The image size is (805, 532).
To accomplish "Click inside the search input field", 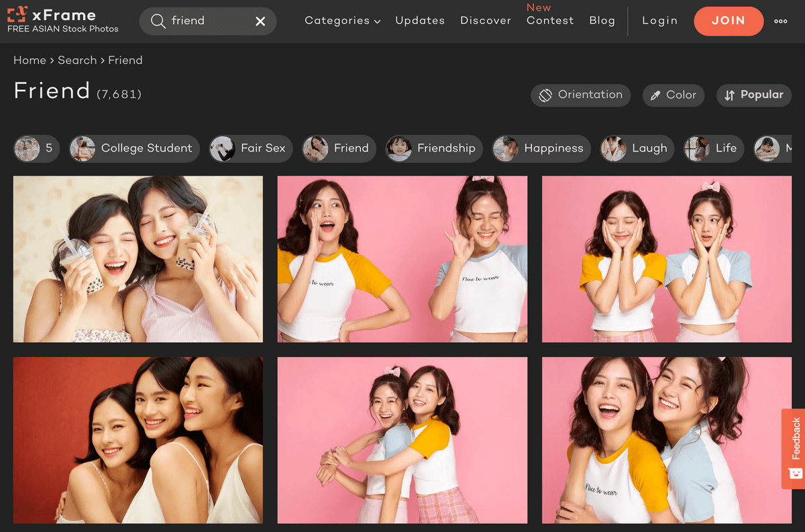I will pyautogui.click(x=208, y=21).
